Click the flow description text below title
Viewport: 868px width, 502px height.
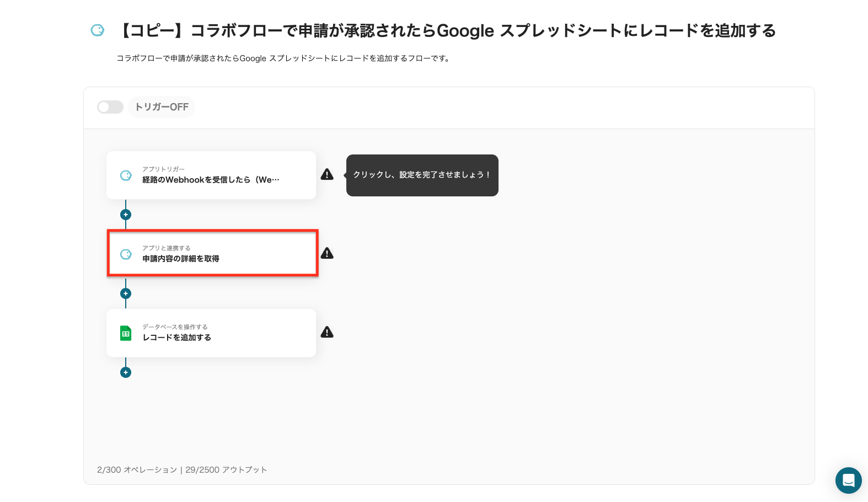coord(284,58)
